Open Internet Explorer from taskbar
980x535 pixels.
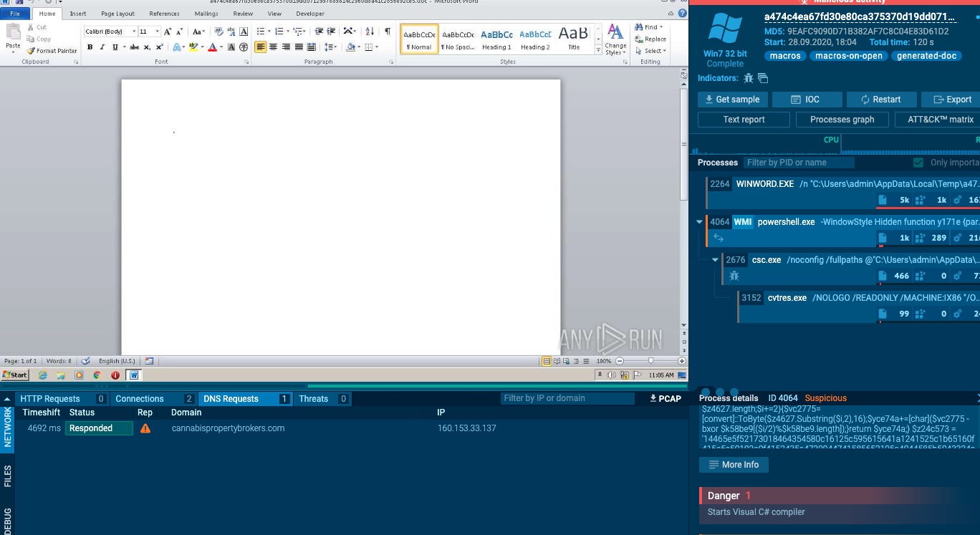(x=43, y=375)
